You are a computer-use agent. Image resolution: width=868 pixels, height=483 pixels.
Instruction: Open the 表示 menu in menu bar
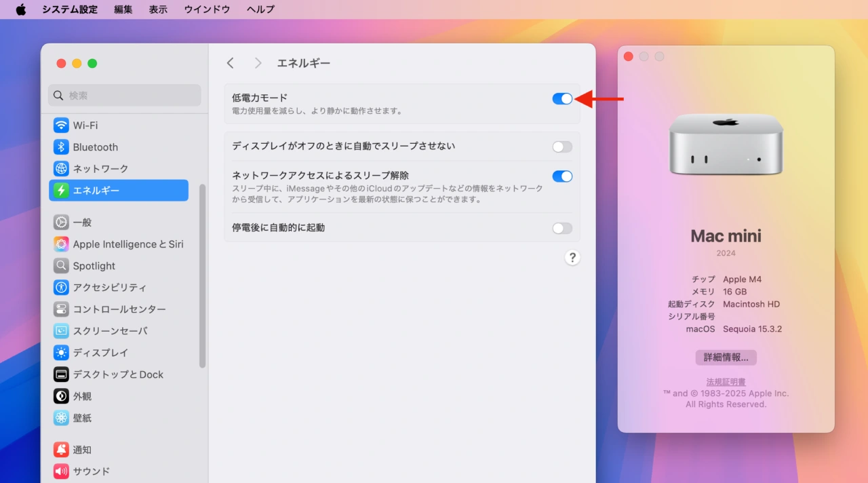click(x=158, y=9)
